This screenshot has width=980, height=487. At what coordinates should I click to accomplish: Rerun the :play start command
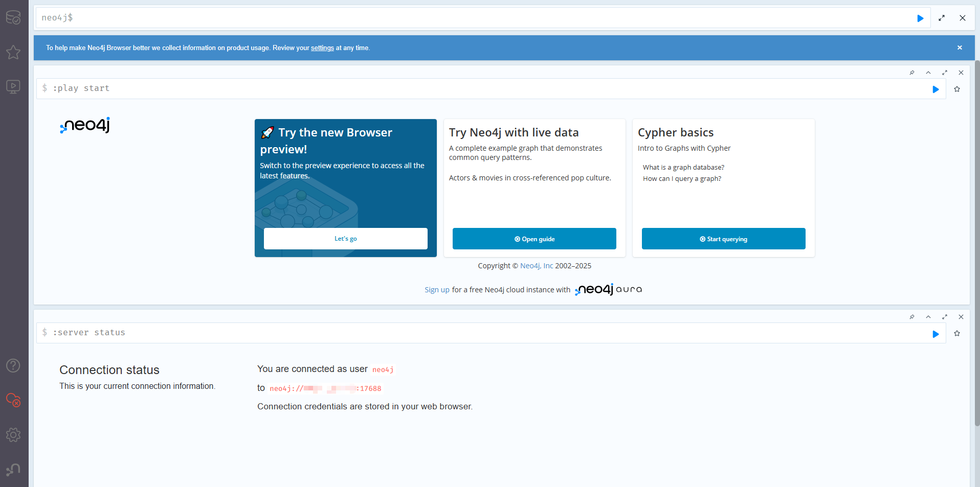936,89
